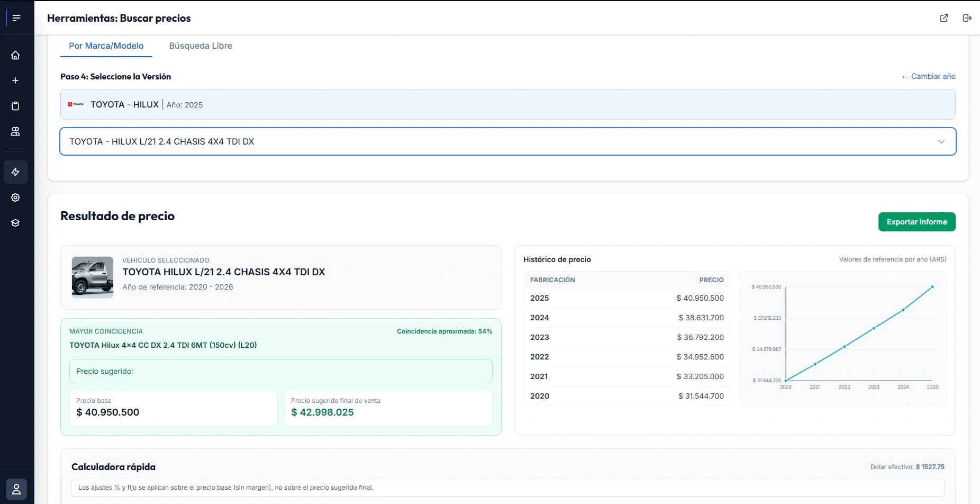Click the 2023 row price $ 36.792.200
This screenshot has height=504, width=980.
[x=700, y=337]
